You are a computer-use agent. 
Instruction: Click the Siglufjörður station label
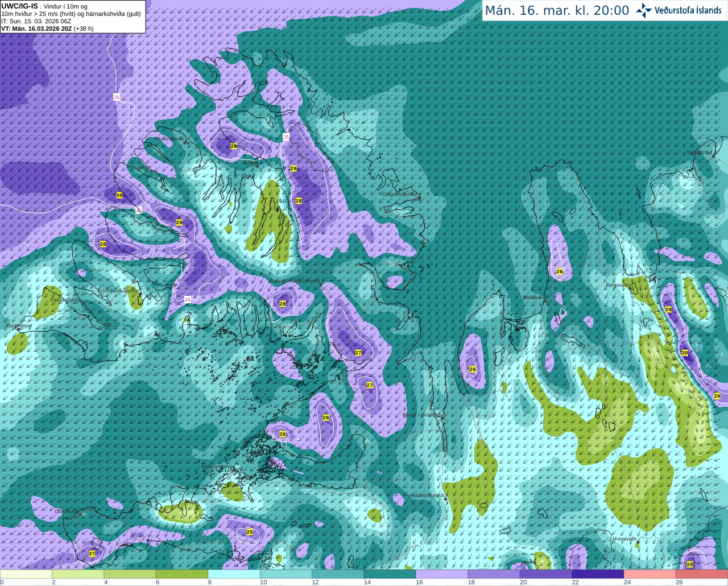coord(700,152)
